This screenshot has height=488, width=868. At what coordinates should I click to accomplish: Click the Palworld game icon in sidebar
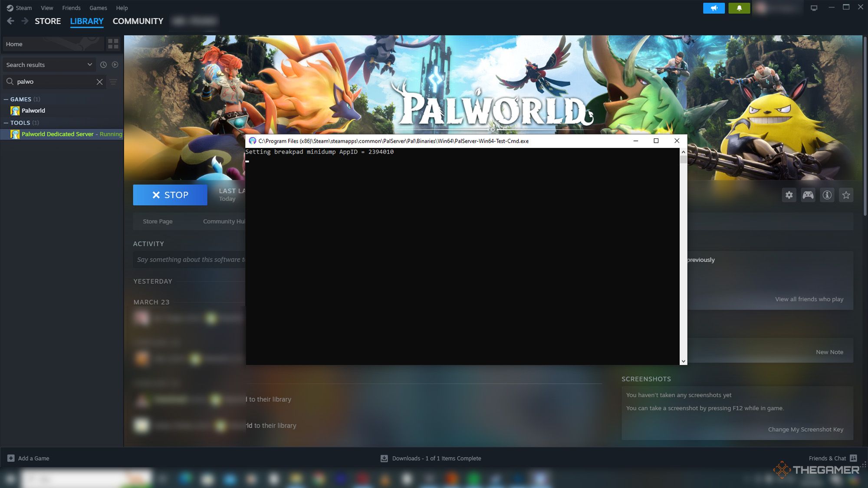tap(15, 111)
